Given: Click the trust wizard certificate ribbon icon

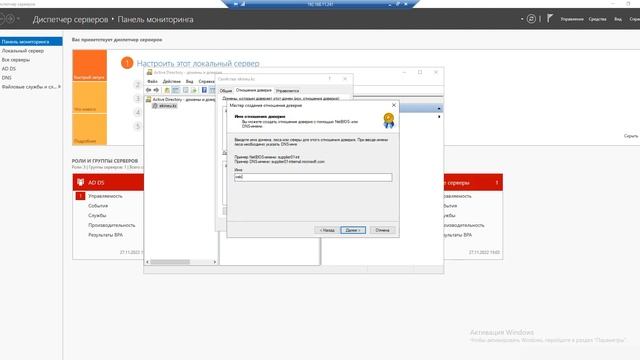Looking at the screenshot, I should (389, 121).
